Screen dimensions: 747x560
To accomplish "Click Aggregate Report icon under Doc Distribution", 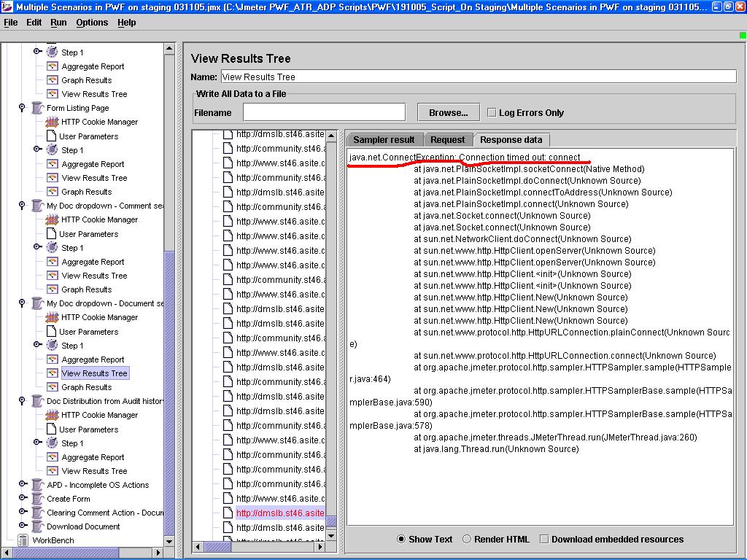I will coord(52,456).
